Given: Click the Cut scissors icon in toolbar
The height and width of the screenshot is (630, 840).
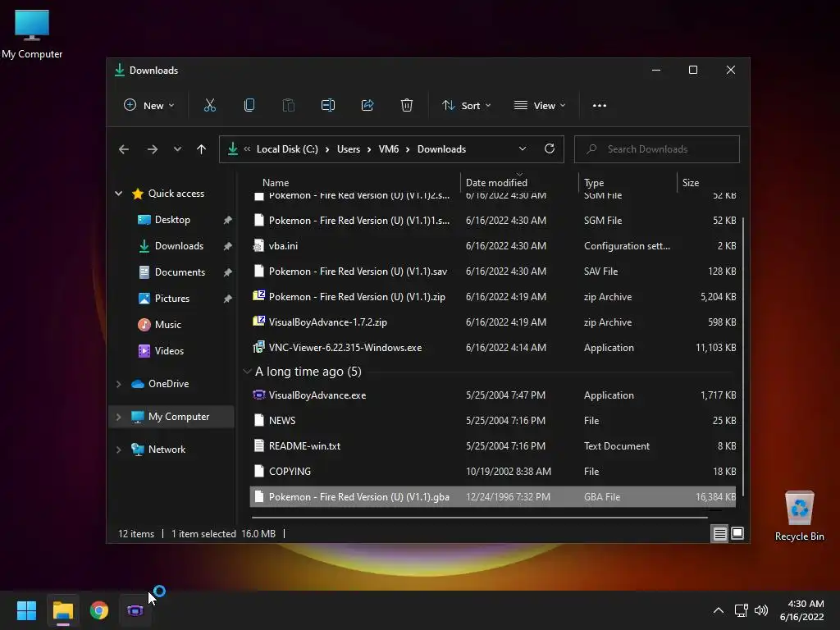Looking at the screenshot, I should pyautogui.click(x=209, y=106).
